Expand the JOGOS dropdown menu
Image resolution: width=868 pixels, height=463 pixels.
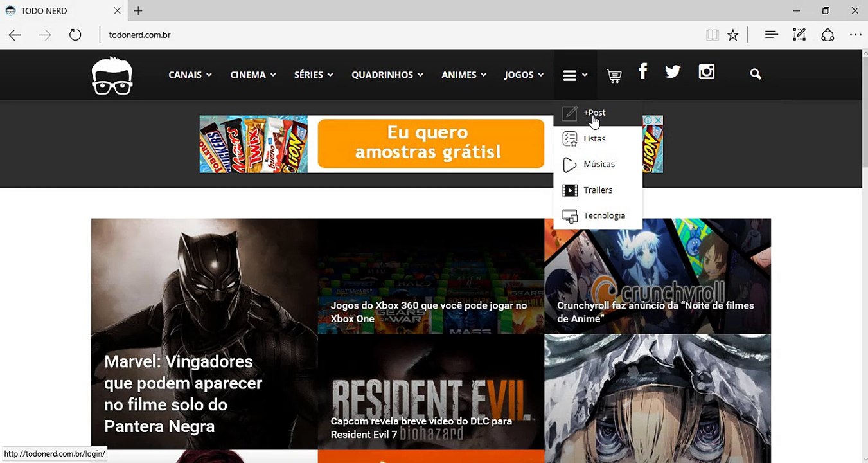click(524, 75)
